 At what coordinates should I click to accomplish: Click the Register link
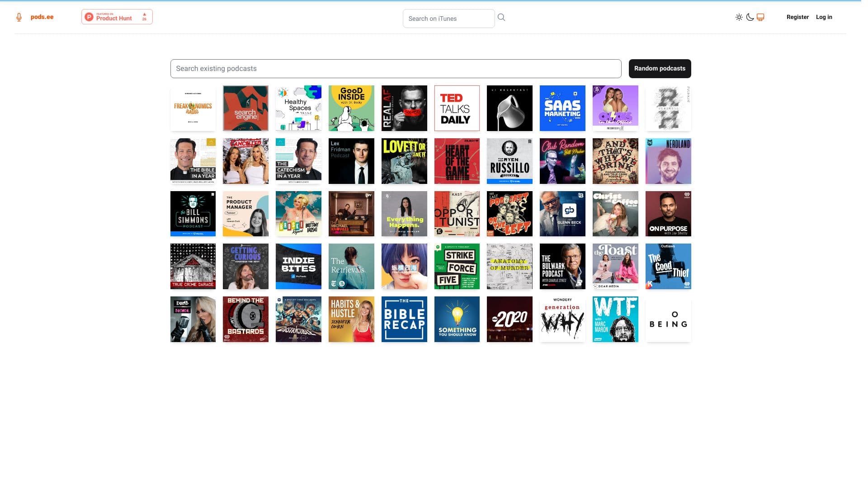point(797,17)
